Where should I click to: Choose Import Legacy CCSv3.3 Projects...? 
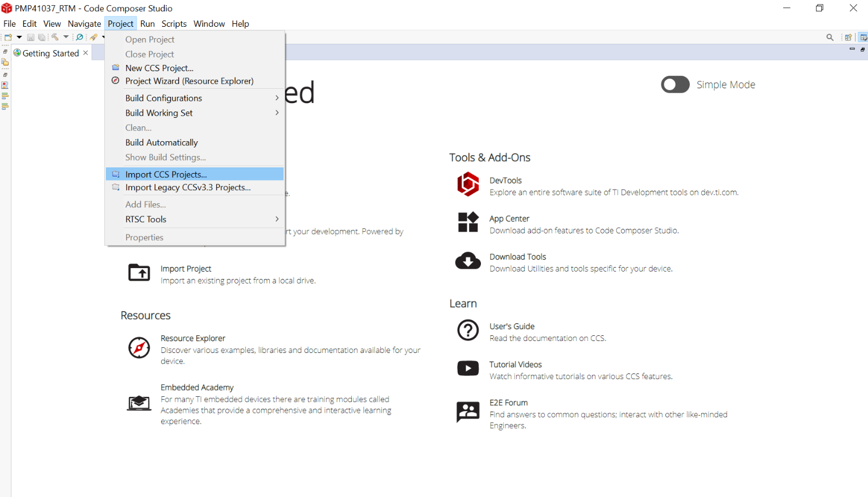point(195,187)
